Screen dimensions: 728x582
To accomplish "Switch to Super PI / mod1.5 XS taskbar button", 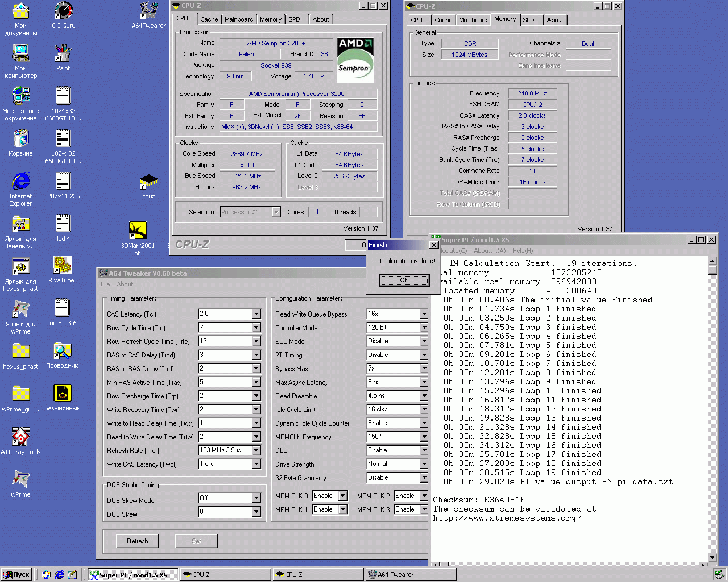I will click(x=133, y=575).
